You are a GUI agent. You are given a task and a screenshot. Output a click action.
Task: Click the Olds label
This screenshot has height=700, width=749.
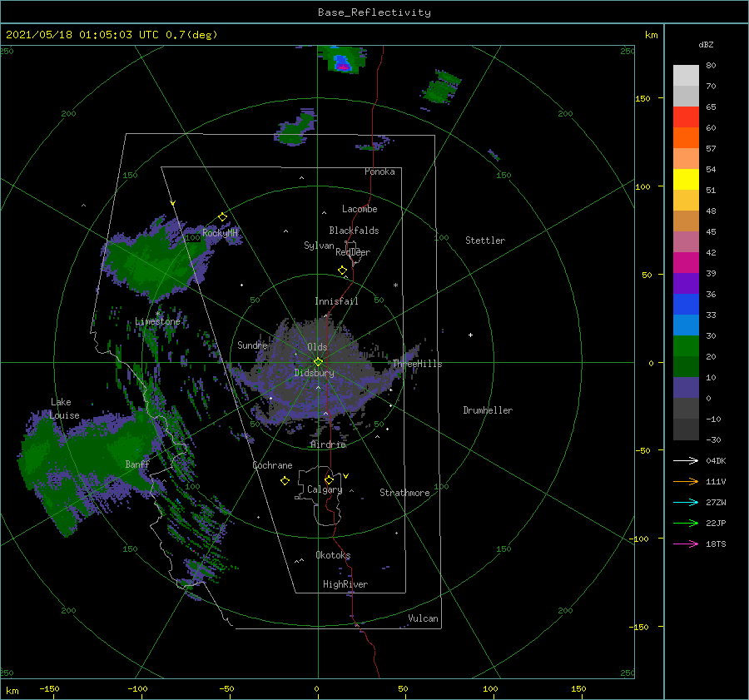pos(317,347)
